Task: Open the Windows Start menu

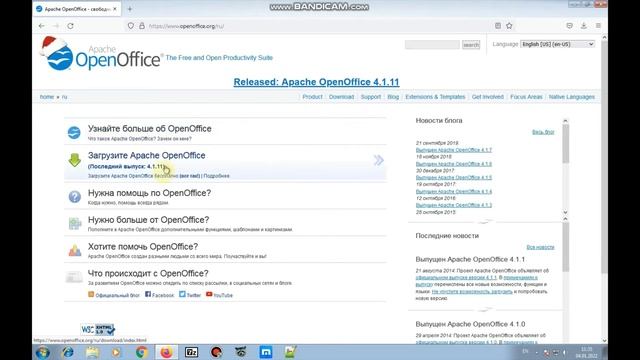Action: pyautogui.click(x=42, y=352)
